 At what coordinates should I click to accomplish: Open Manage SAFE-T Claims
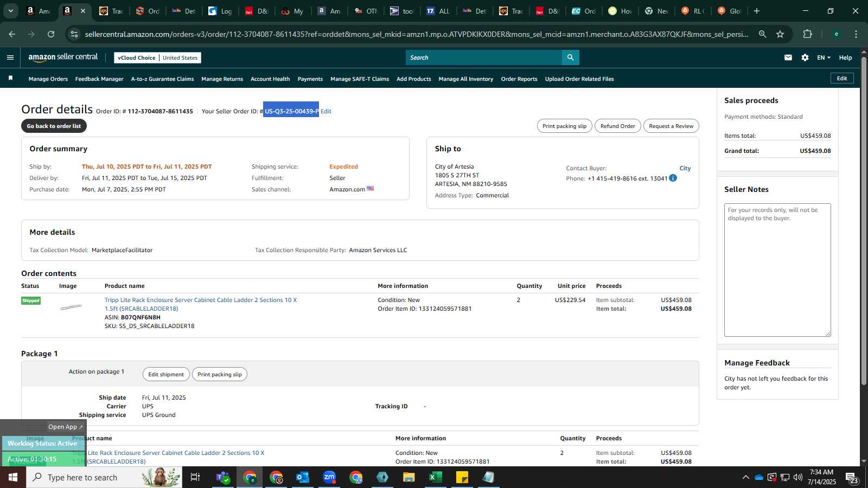(x=360, y=79)
